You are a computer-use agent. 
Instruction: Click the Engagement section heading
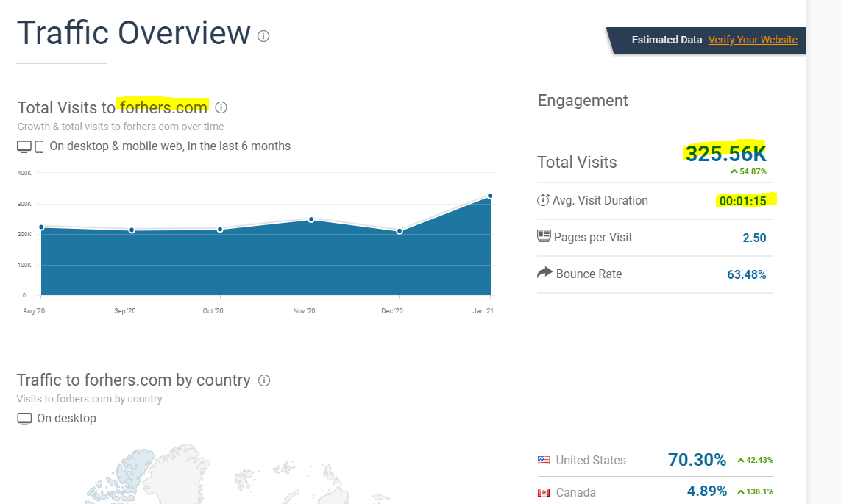coord(583,100)
